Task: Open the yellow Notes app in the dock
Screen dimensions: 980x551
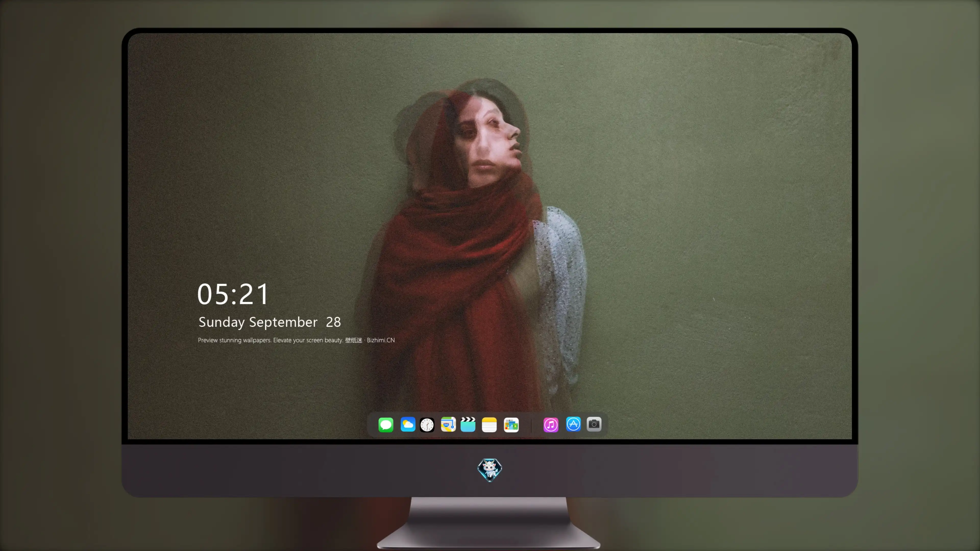Action: pos(489,425)
